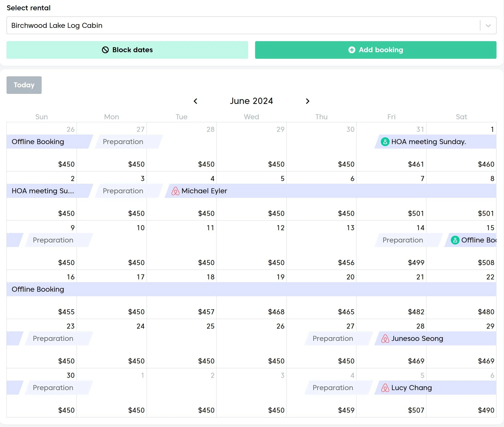Click the Airbnb icon beside Junesoo Seong

(385, 339)
